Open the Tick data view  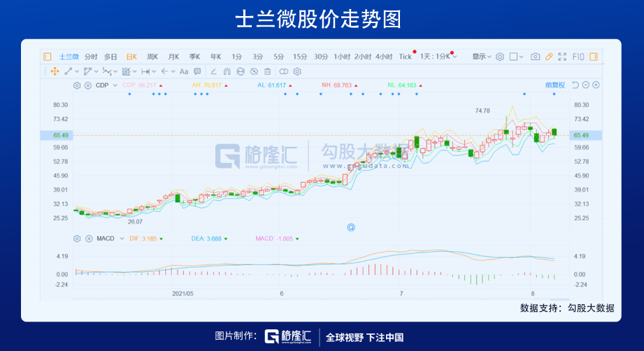(x=405, y=57)
